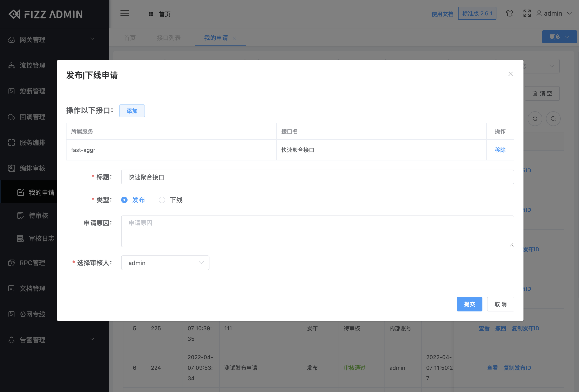The width and height of the screenshot is (579, 392).
Task: Switch to the 接口列表 tab
Action: coord(169,38)
